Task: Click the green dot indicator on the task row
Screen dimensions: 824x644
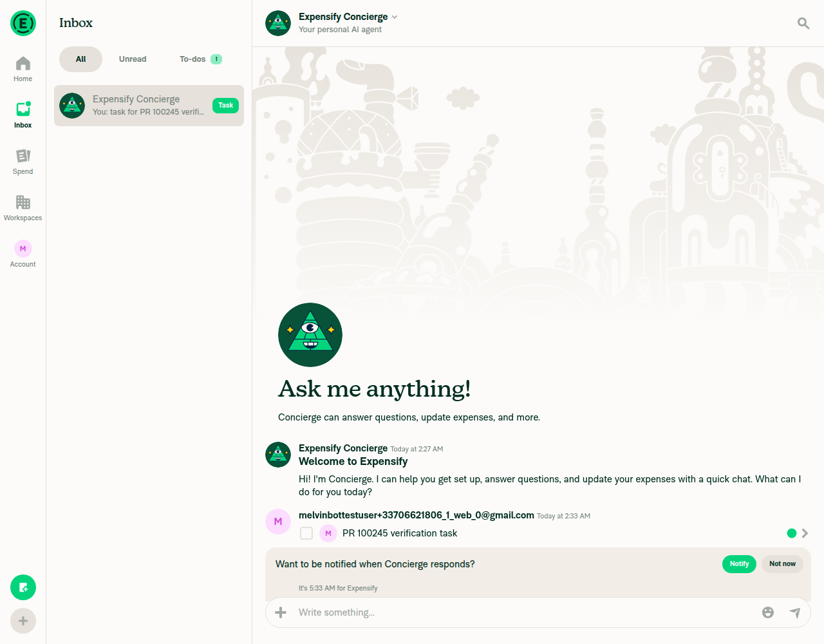Action: point(792,533)
